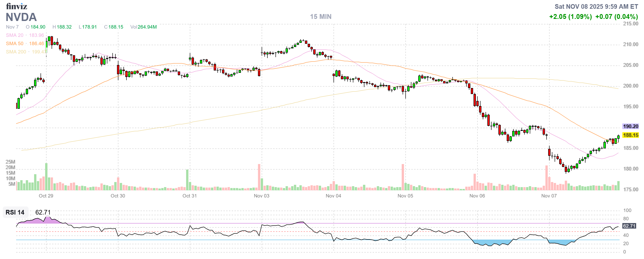The width and height of the screenshot is (644, 259).
Task: Click the finviz logo
Action: (17, 6)
